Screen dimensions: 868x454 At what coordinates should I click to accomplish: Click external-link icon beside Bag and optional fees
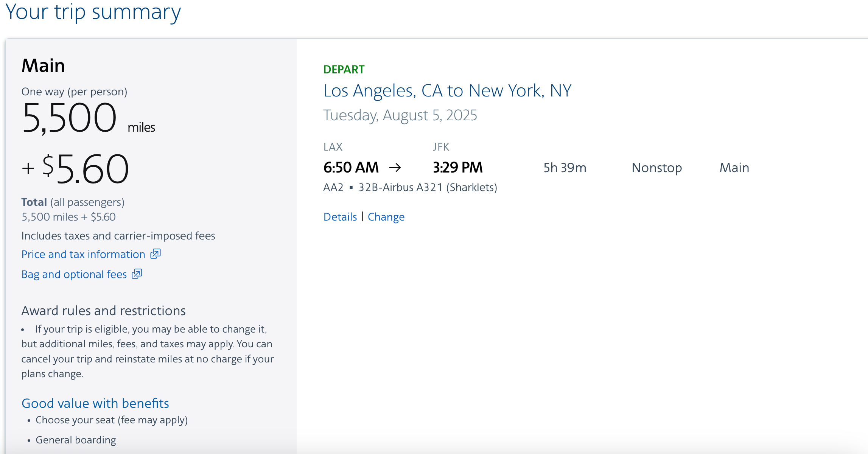click(137, 274)
